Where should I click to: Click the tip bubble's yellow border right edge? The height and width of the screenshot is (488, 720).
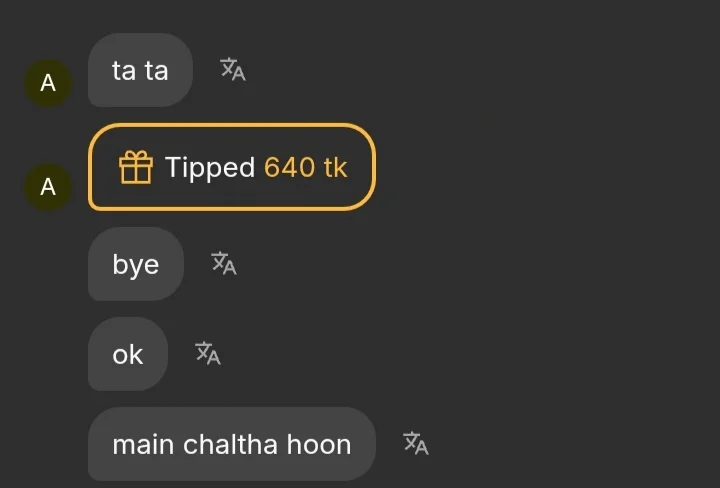click(374, 167)
